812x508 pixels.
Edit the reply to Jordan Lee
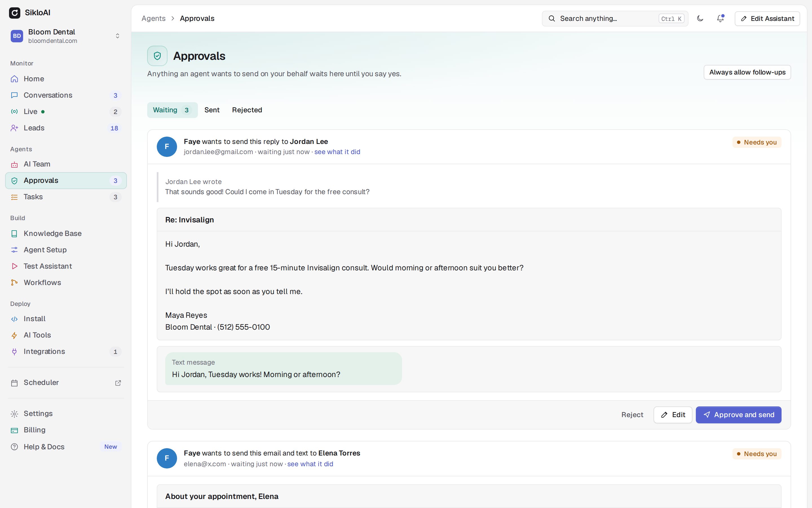(x=672, y=415)
